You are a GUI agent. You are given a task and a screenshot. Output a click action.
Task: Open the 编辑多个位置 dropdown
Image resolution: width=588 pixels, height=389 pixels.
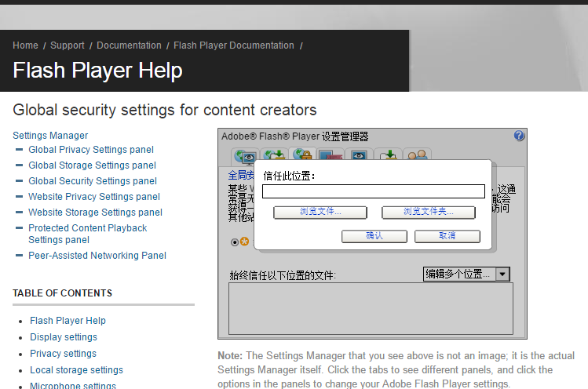click(x=466, y=274)
